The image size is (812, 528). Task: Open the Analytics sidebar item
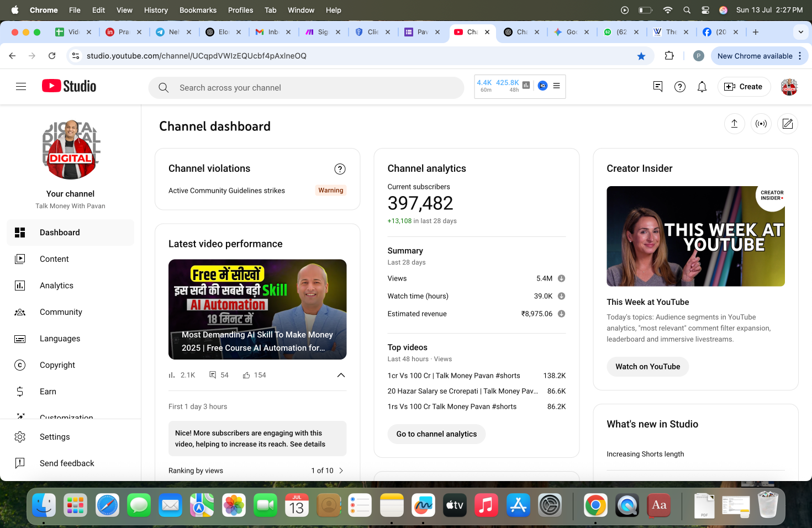(x=56, y=286)
